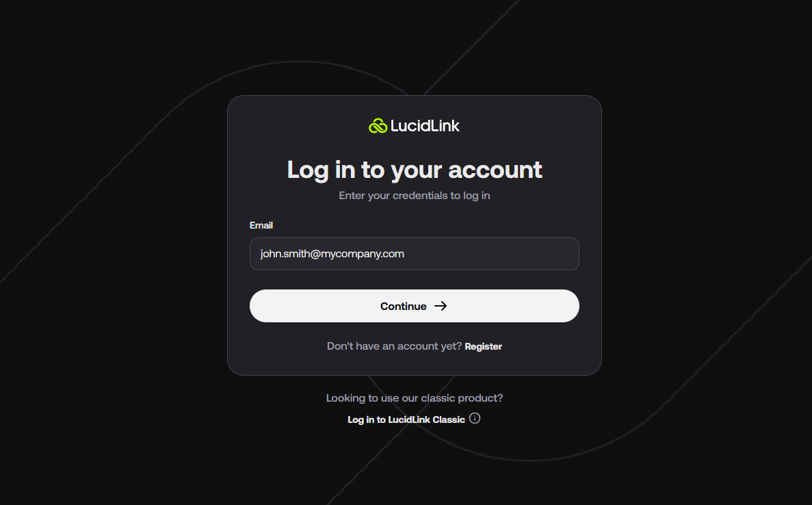The image size is (812, 505).
Task: Click the Email field label
Action: (x=261, y=225)
